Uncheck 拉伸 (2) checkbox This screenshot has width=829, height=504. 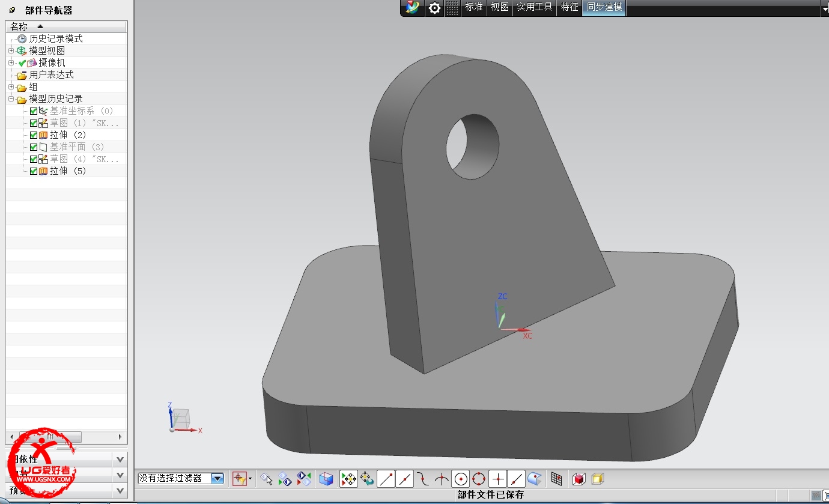pos(34,135)
